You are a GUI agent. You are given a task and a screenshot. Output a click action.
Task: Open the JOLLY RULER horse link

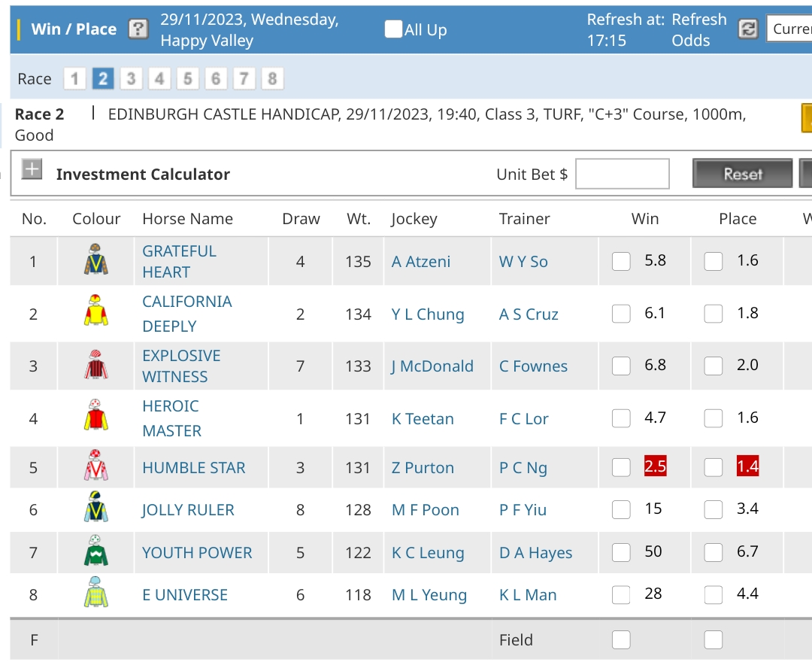[188, 510]
